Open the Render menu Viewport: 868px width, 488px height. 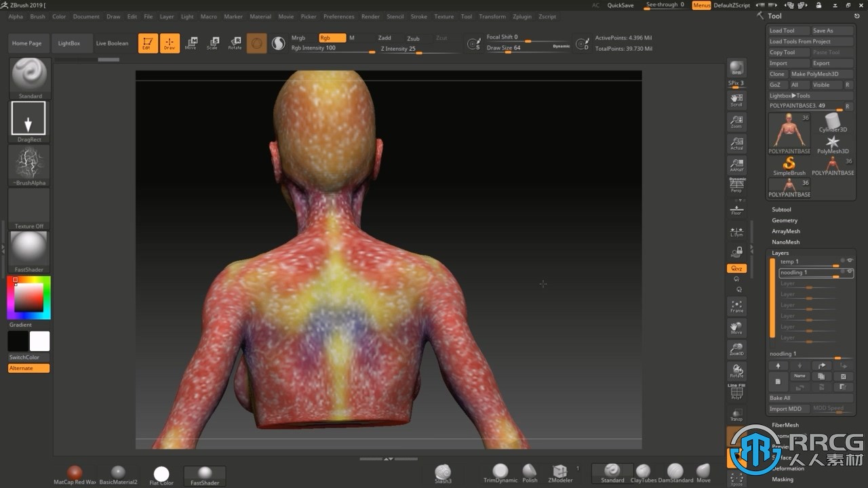click(370, 16)
